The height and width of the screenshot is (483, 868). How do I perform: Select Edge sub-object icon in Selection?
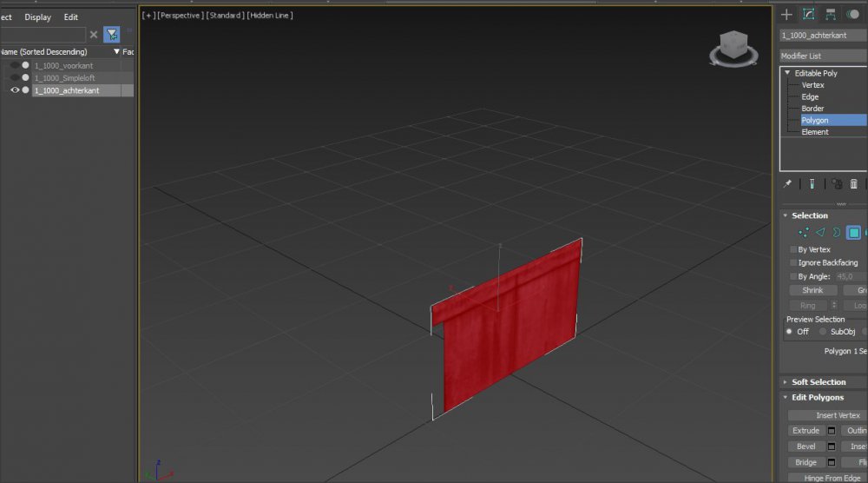click(x=820, y=233)
